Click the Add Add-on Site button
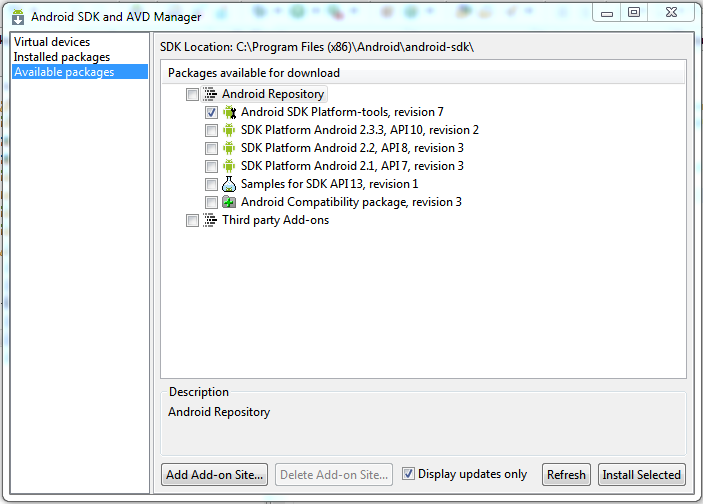The image size is (703, 504). [x=214, y=474]
